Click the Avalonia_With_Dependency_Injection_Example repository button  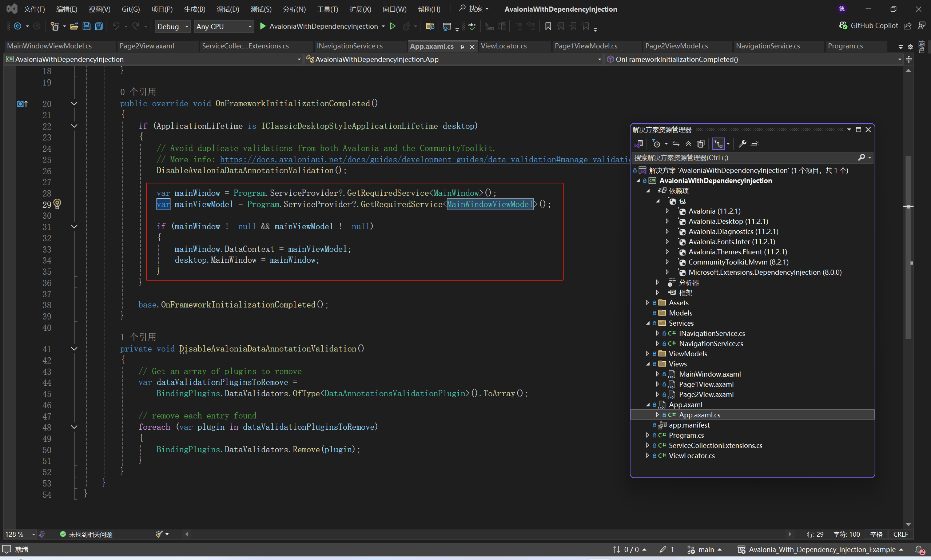[x=820, y=550]
